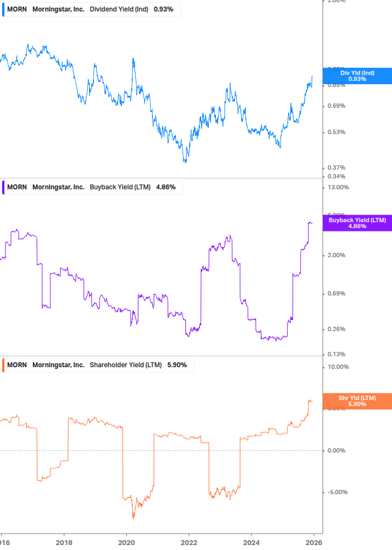The width and height of the screenshot is (392, 550).
Task: Click the 4.86% value in the Buyback Yield legend
Action: click(x=166, y=187)
